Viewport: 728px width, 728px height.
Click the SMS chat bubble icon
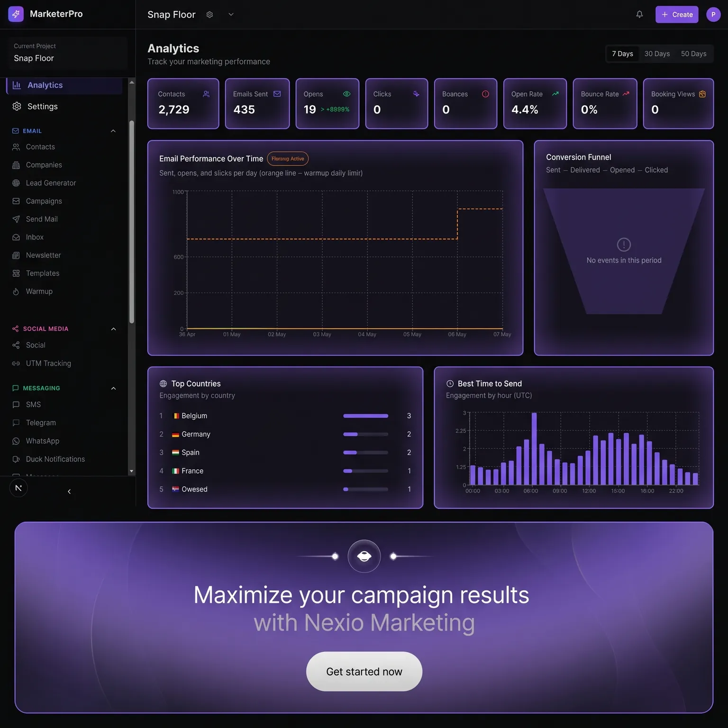[16, 405]
